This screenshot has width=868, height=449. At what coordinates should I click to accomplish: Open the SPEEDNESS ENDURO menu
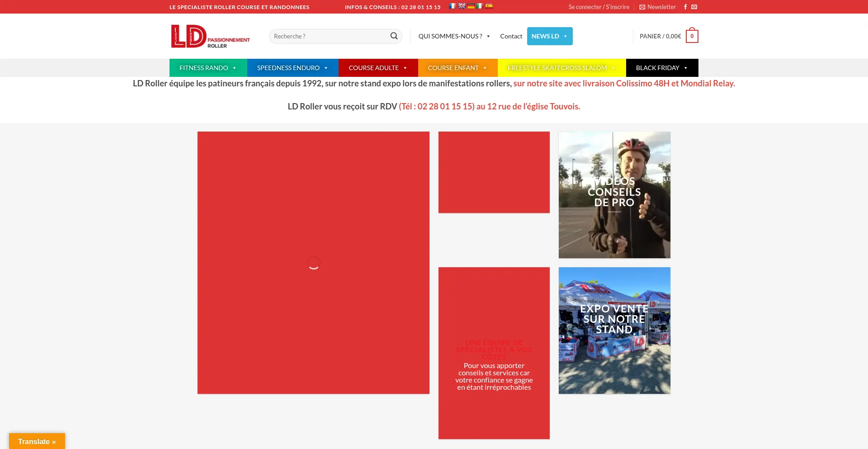pos(292,68)
